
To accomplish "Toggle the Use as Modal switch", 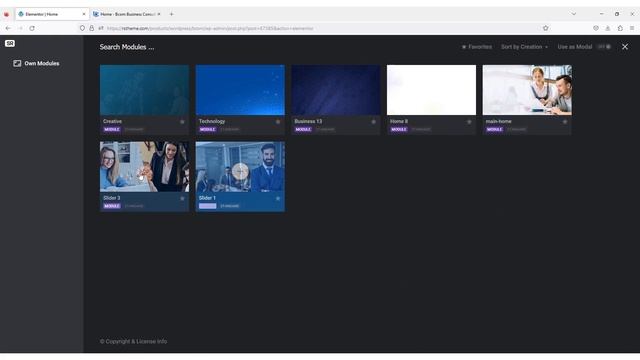I will pos(605,47).
